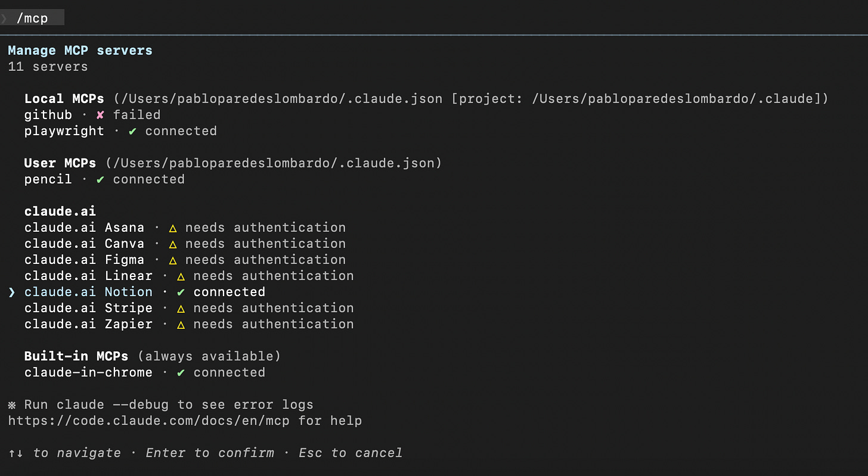Click the Run claude --debug hint text
Screen dimensions: 868x476
[x=169, y=404]
